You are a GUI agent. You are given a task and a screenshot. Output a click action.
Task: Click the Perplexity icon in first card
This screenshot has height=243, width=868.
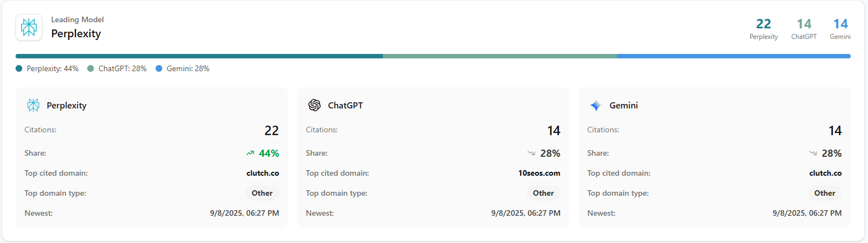[x=33, y=105]
